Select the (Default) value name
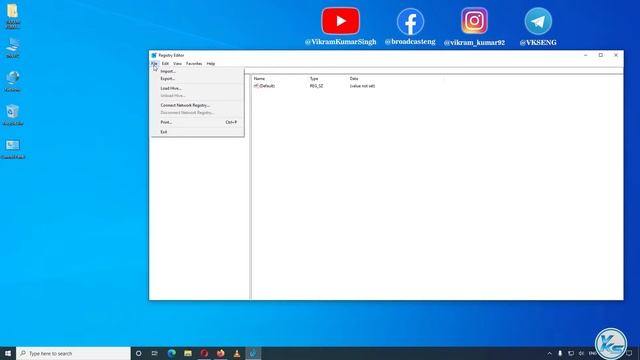Screen dimensions: 640x360 [267, 86]
